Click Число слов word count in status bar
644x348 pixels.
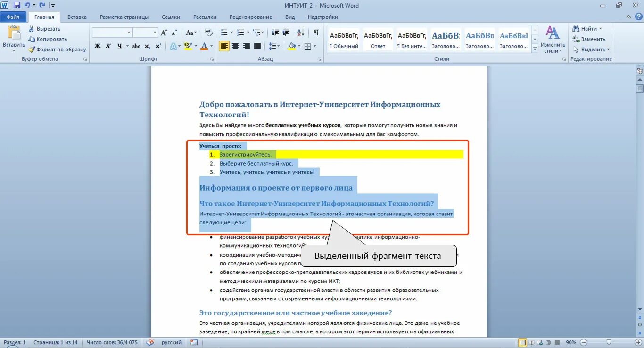tap(112, 342)
